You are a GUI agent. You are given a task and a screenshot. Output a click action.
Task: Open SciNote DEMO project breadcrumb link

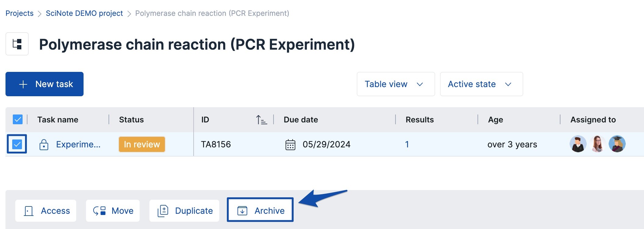tap(84, 13)
